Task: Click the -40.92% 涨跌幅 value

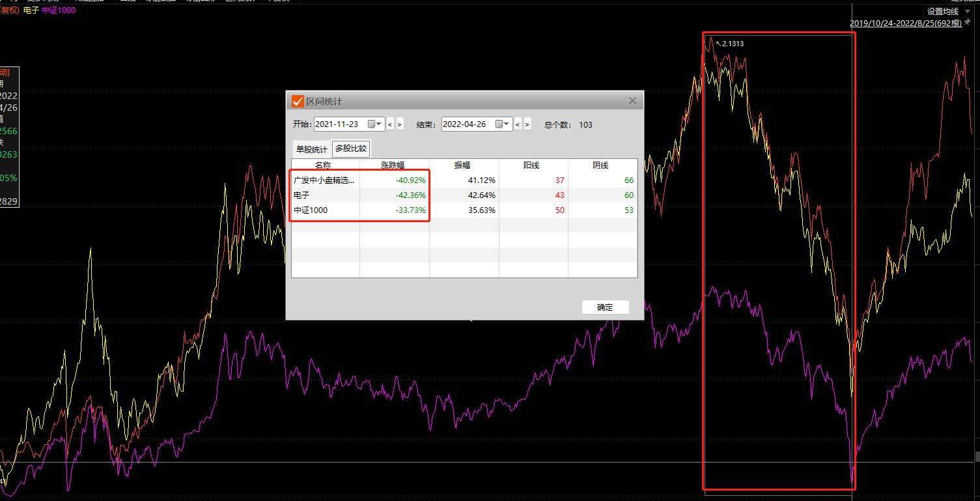Action: (410, 180)
